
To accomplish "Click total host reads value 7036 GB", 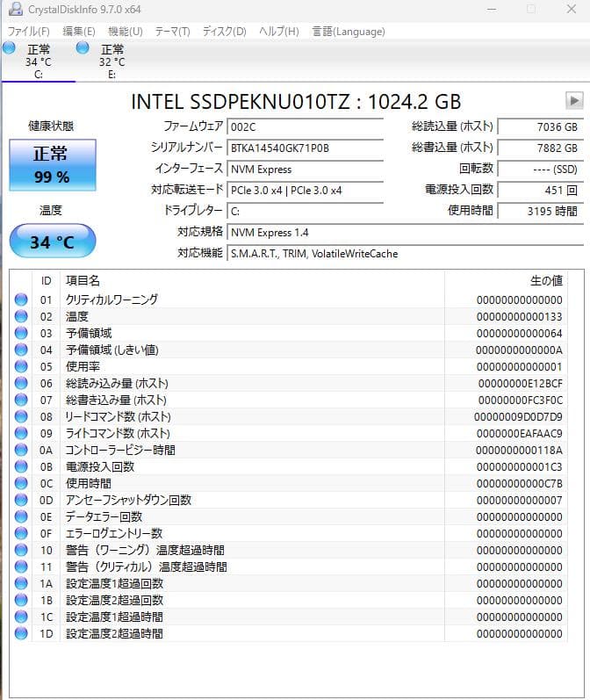I will [x=541, y=126].
